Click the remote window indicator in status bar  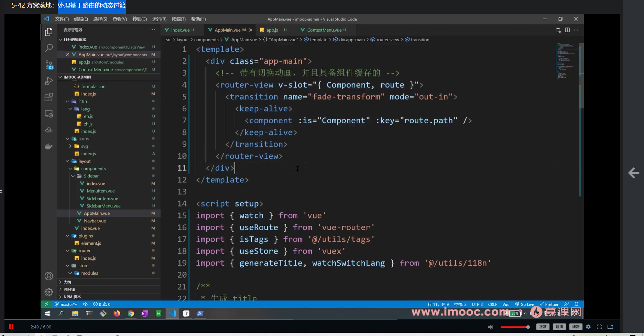click(46, 304)
